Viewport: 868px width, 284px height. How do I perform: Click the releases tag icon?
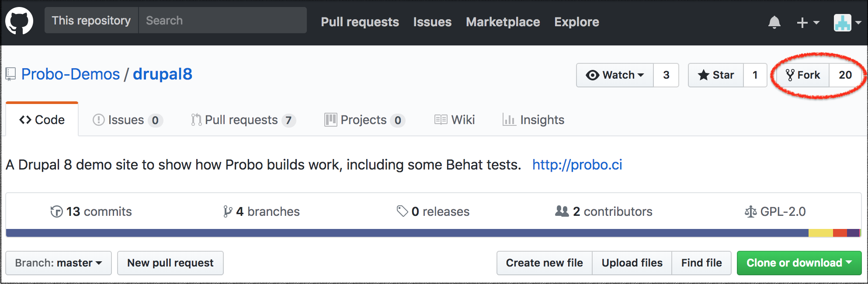402,211
